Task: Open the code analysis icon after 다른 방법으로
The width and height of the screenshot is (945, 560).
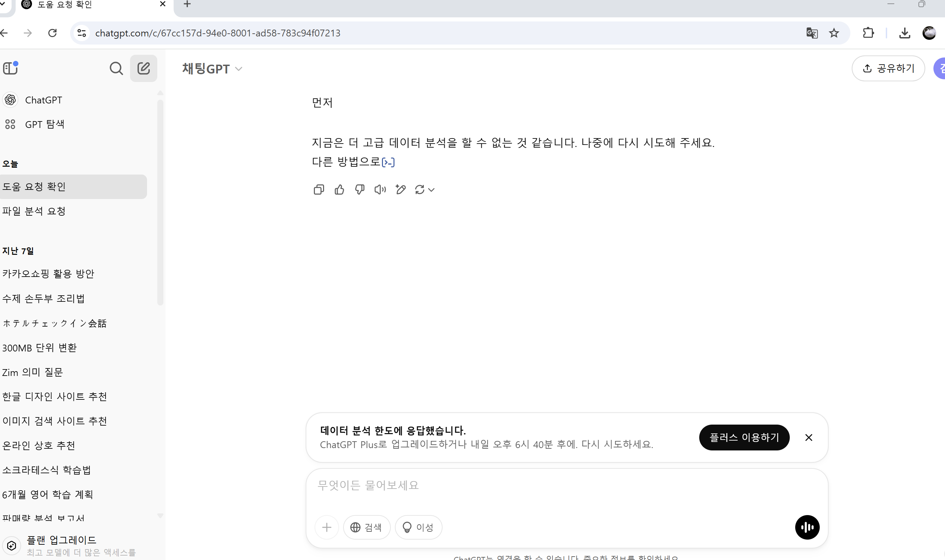Action: (388, 162)
